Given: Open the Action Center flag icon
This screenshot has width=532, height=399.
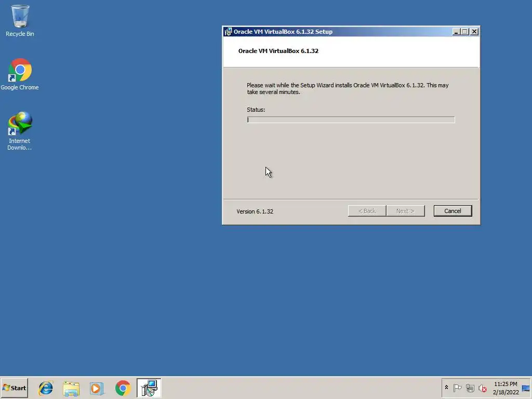Looking at the screenshot, I should click(457, 388).
